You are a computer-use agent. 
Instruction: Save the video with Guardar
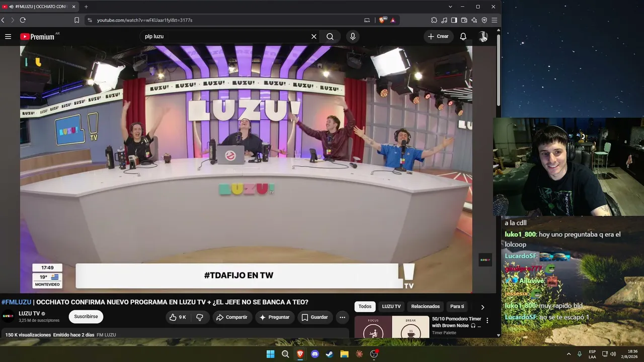pos(314,317)
